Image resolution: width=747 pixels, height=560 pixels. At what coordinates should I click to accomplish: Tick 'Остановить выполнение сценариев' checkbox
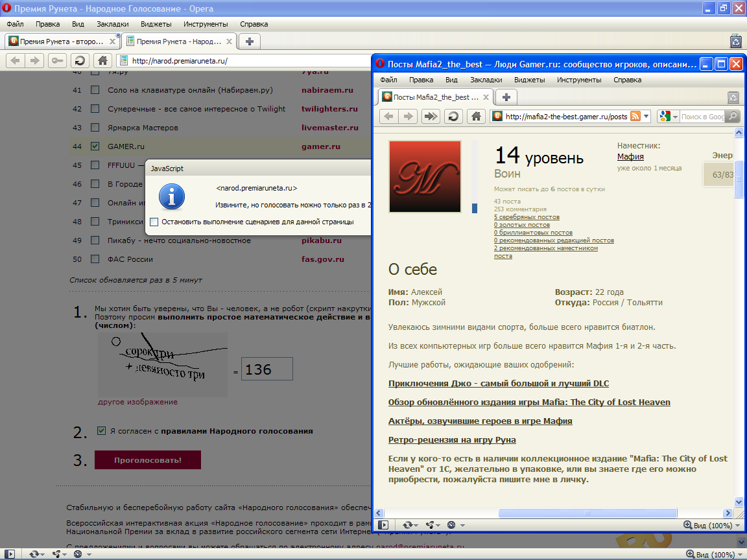(154, 222)
